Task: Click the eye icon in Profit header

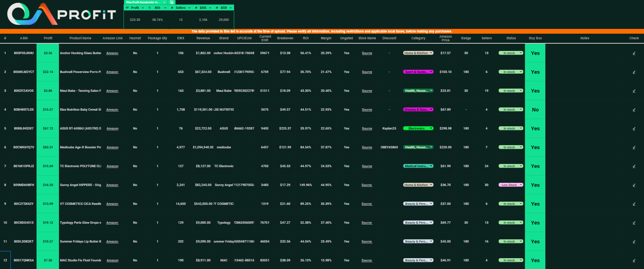Action: coord(127,8)
